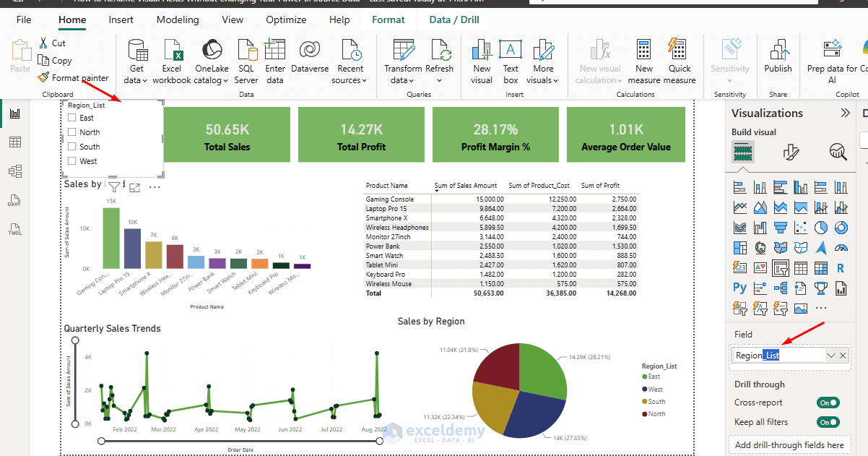The width and height of the screenshot is (868, 456).
Task: Select the Line chart visual
Action: pyautogui.click(x=740, y=207)
